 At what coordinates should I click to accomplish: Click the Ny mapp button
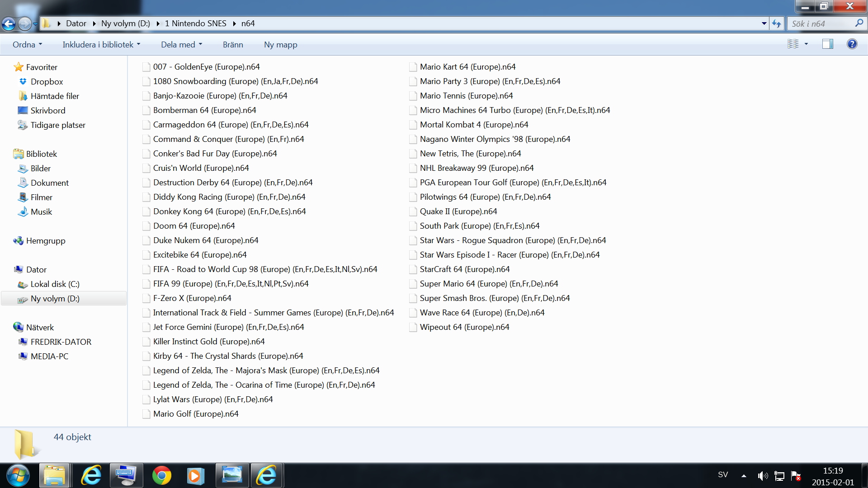280,44
